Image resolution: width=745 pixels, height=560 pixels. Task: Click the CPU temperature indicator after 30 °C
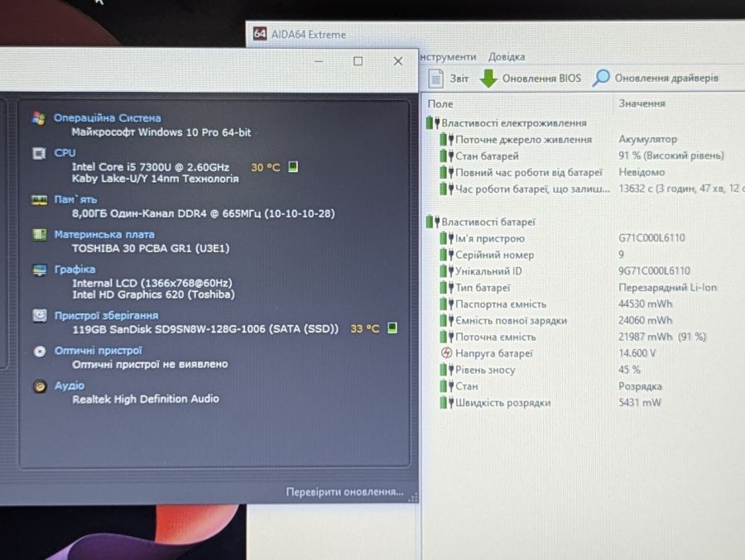293,167
